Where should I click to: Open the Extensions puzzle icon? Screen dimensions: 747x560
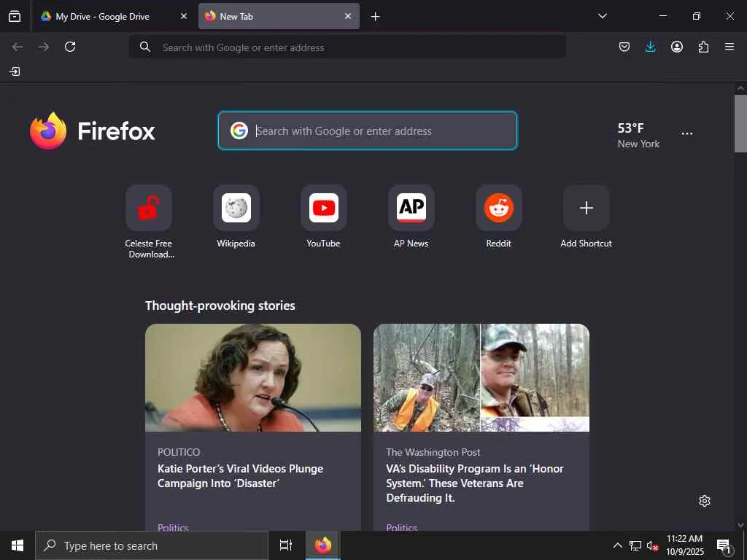(x=703, y=47)
